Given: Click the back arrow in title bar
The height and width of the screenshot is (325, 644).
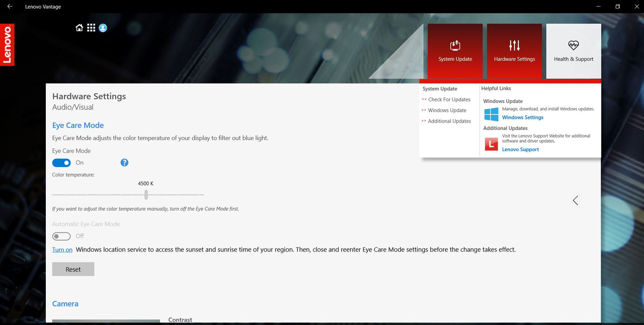Looking at the screenshot, I should click(x=10, y=7).
